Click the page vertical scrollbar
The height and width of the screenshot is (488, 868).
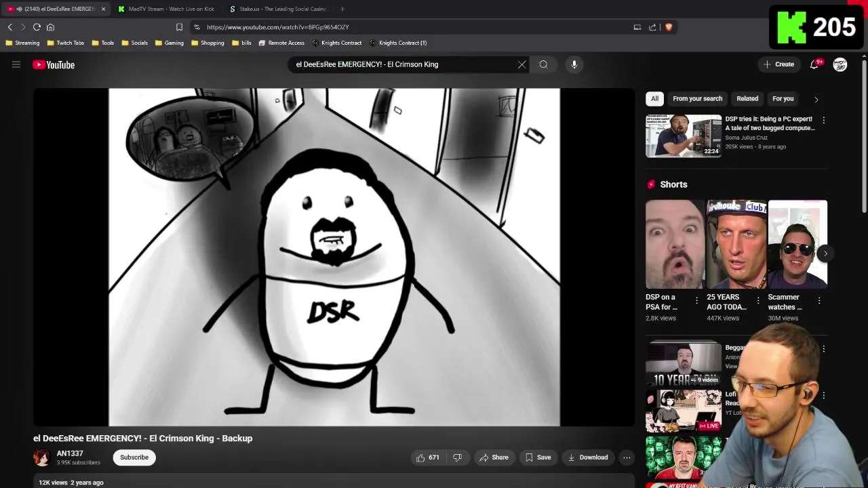click(x=863, y=136)
